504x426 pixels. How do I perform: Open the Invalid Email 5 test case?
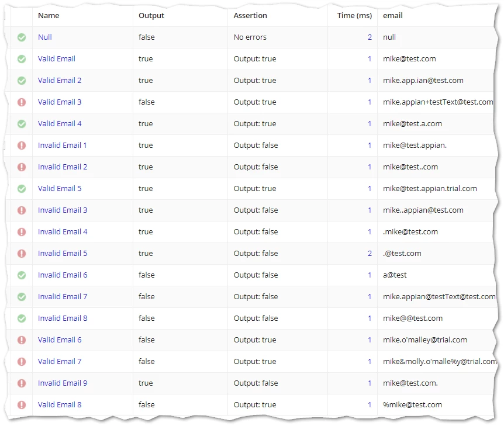[x=63, y=254]
